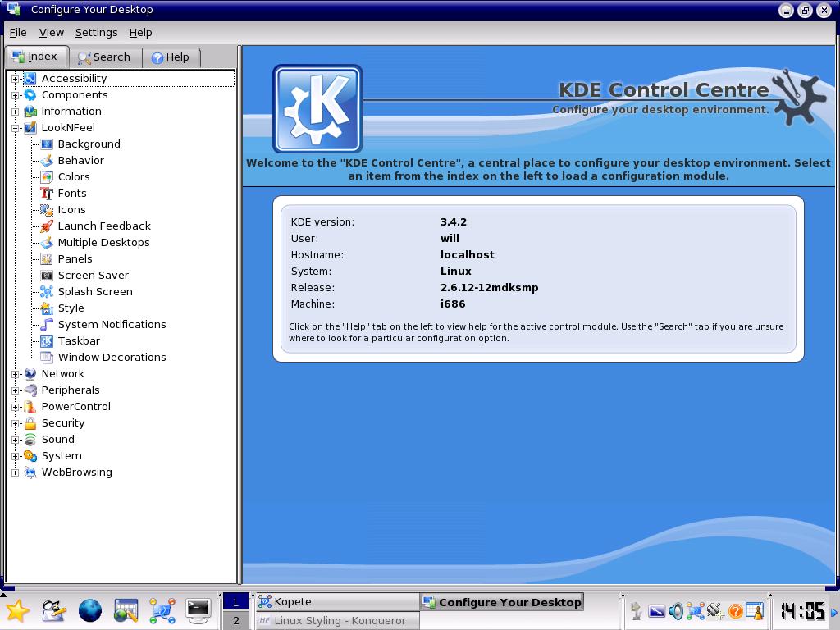Viewport: 840px width, 630px height.
Task: Click the contacts and pencil launcher icon
Action: tap(53, 610)
